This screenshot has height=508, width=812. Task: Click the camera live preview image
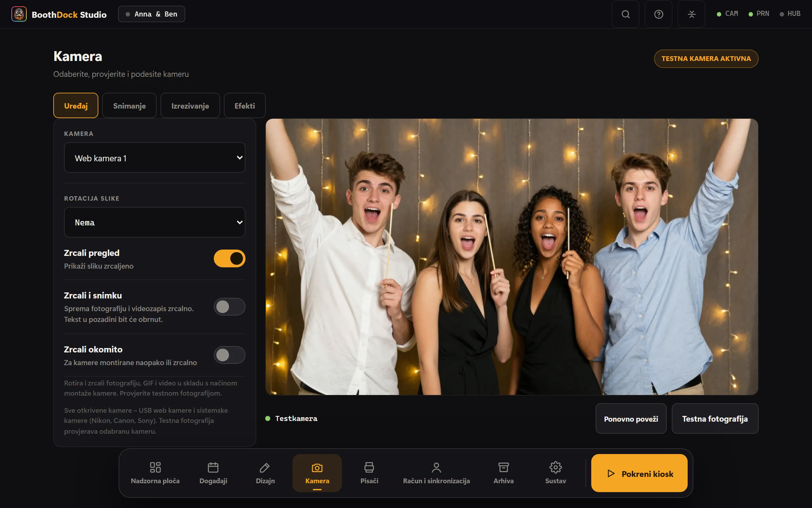512,257
